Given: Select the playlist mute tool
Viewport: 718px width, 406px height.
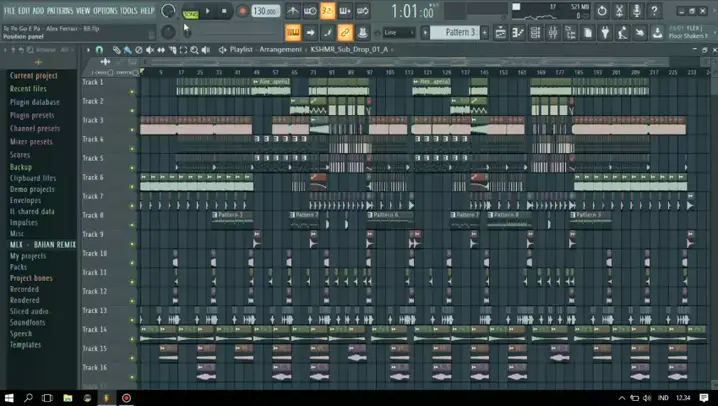Looking at the screenshot, I should (x=150, y=49).
